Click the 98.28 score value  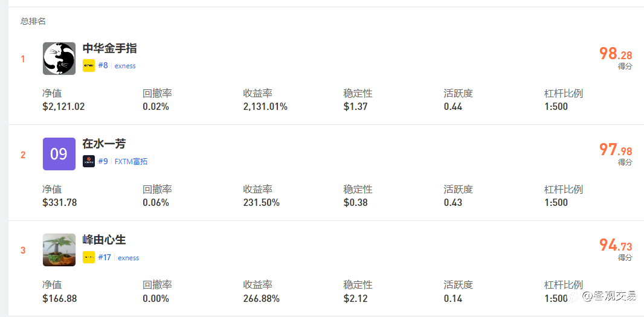tap(616, 54)
